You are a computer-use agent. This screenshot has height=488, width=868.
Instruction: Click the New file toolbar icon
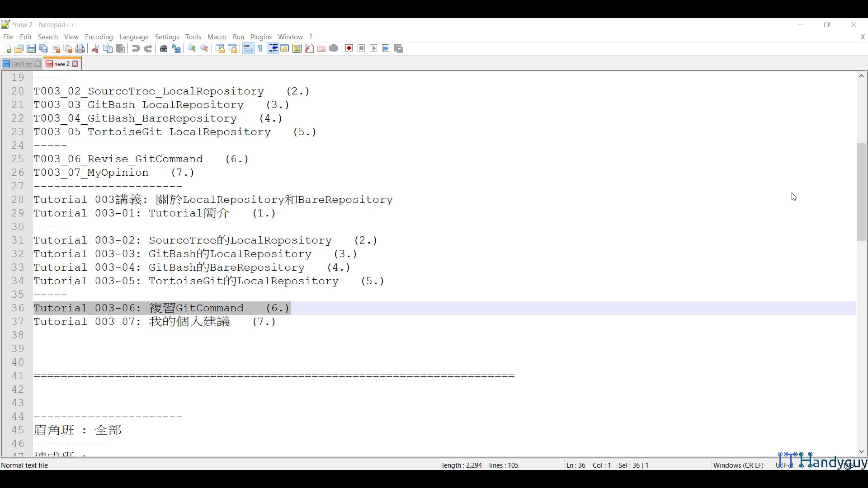click(x=7, y=49)
